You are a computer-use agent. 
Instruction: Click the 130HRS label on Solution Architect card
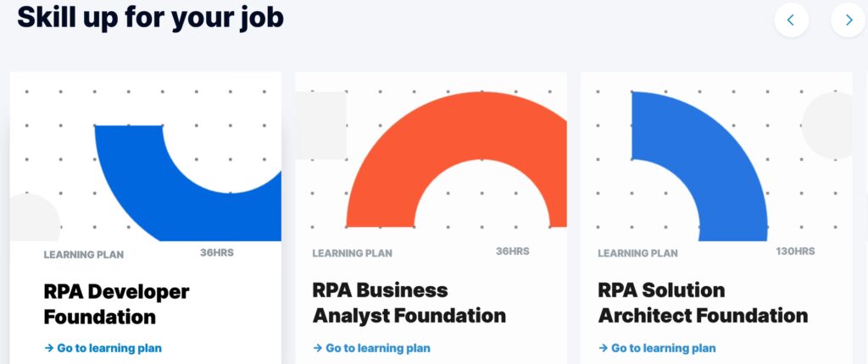coord(795,251)
